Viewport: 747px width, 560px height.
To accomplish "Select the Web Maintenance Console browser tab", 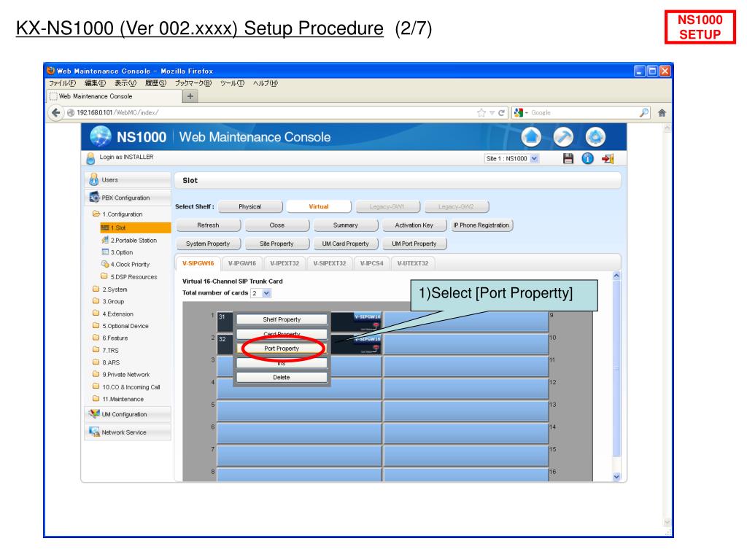I will click(x=115, y=96).
